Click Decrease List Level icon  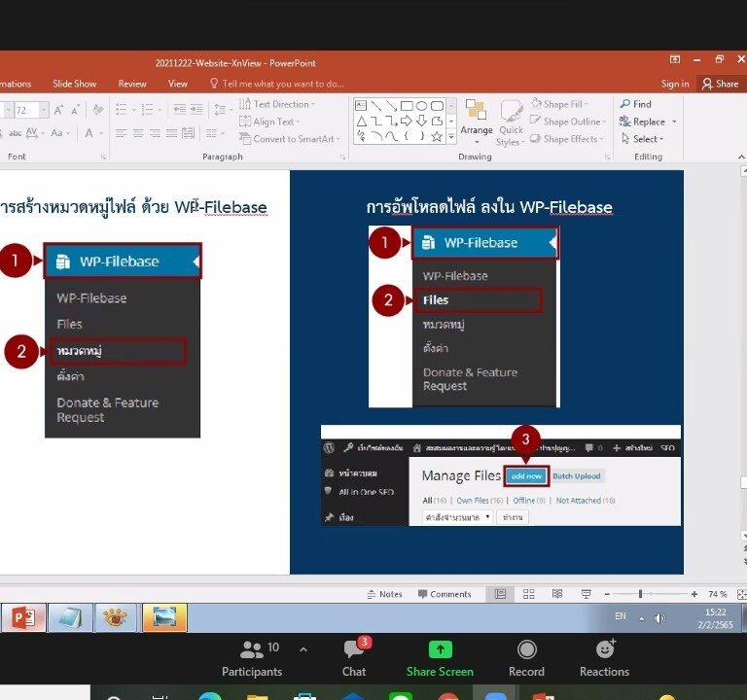point(180,110)
